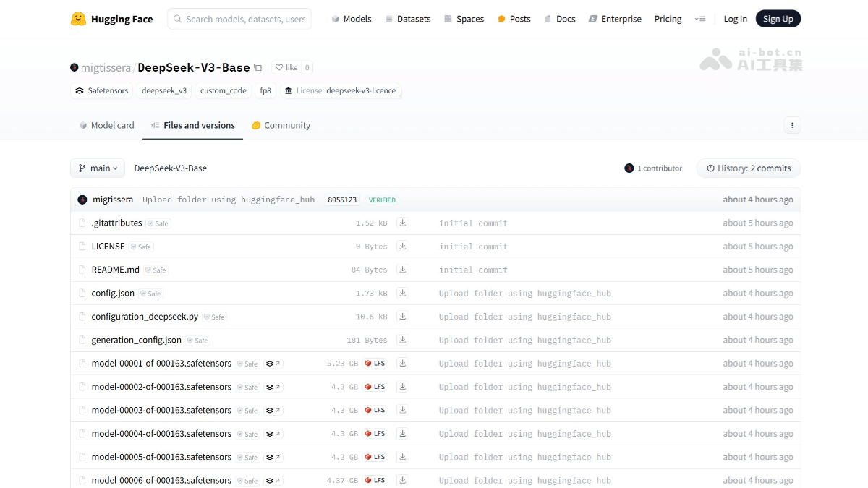This screenshot has width=868, height=488.
Task: Click the Safe badge next to LICENSE
Action: point(141,246)
